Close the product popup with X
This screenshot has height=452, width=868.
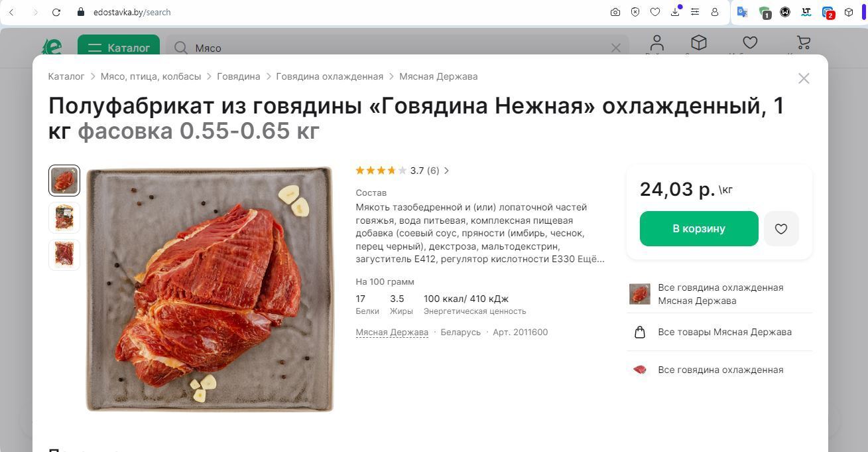(x=804, y=78)
